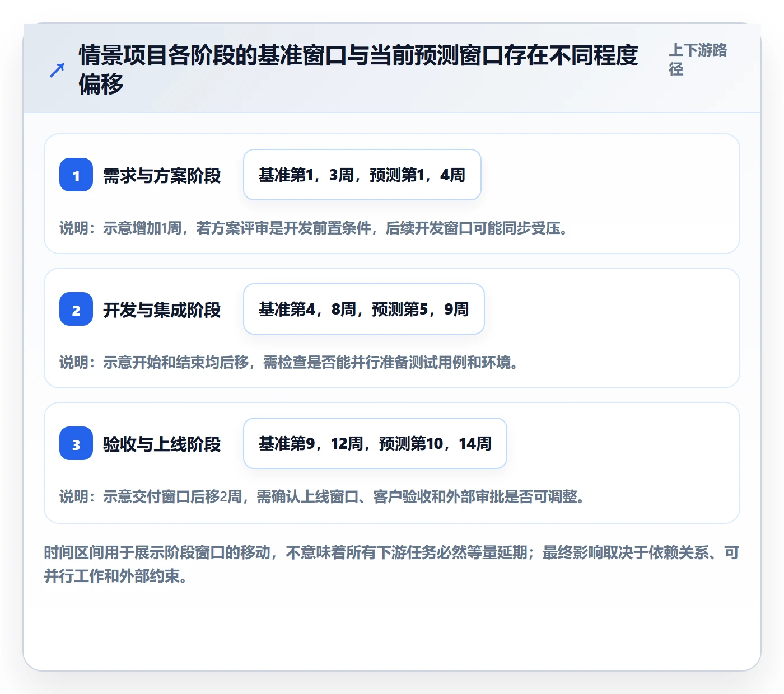
Task: Click the note starting 说明：示意交付窗口后移2周
Action: 322,496
